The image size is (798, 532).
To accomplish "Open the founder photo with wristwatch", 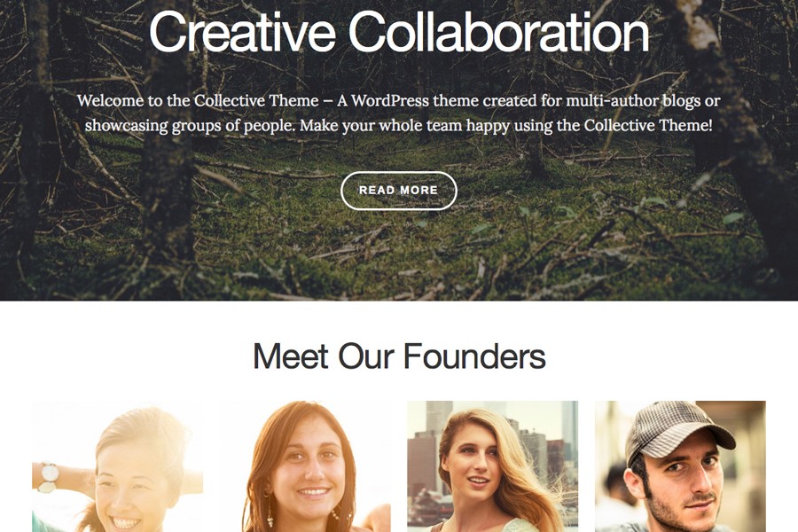I will click(x=118, y=466).
